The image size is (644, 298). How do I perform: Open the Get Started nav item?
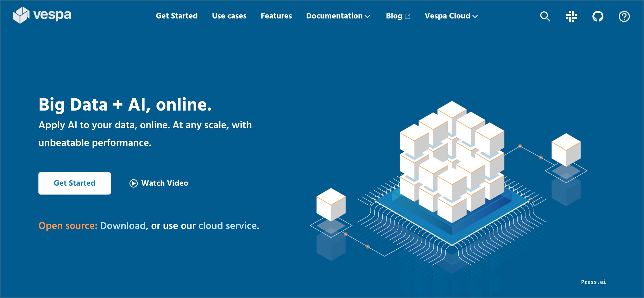[x=177, y=16]
